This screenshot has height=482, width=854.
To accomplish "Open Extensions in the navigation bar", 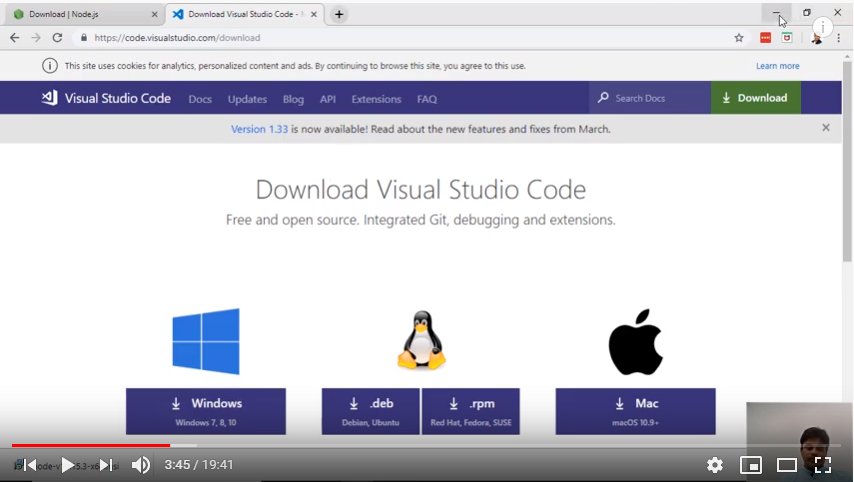I will pyautogui.click(x=376, y=99).
